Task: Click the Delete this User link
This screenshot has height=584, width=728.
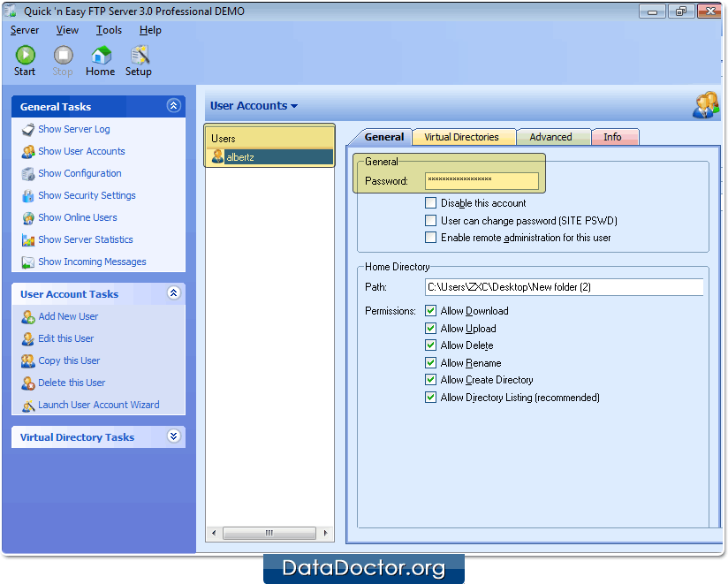Action: tap(72, 383)
